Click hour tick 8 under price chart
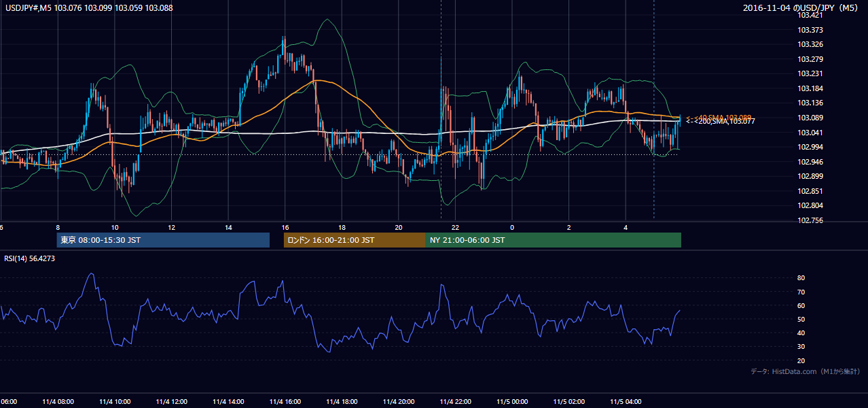The width and height of the screenshot is (868, 408). pos(58,228)
